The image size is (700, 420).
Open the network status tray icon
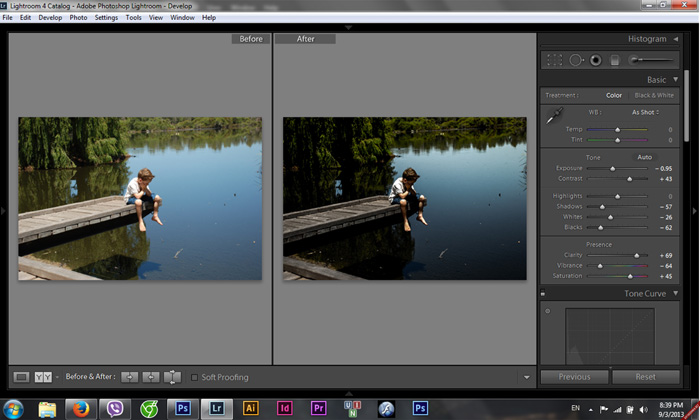click(x=617, y=409)
